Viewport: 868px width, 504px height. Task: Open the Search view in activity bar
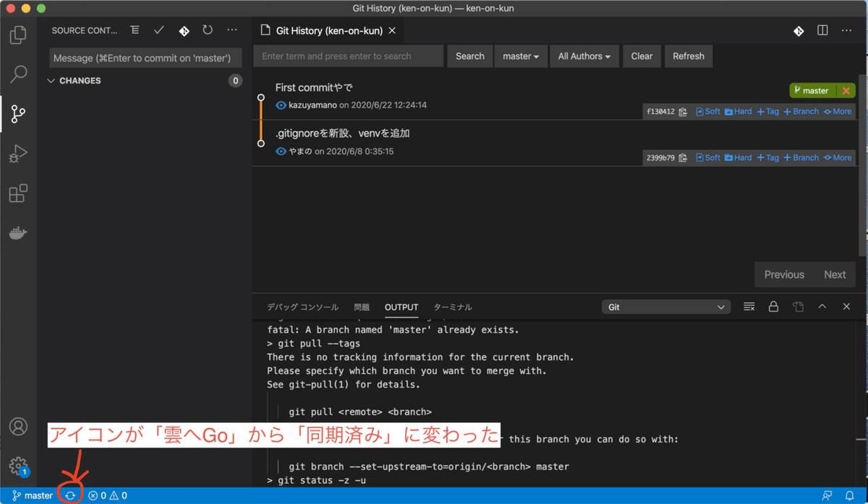pyautogui.click(x=18, y=74)
